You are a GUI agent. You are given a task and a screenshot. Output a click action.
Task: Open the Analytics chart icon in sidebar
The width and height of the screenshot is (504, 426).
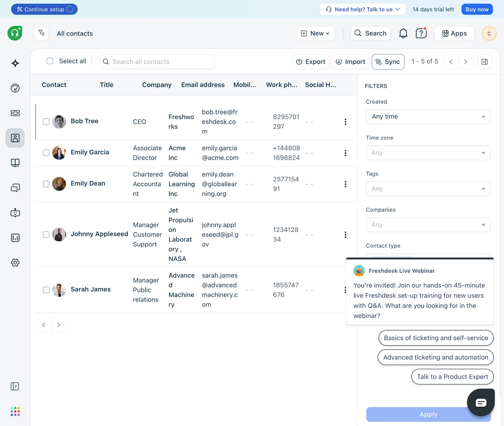click(x=15, y=238)
